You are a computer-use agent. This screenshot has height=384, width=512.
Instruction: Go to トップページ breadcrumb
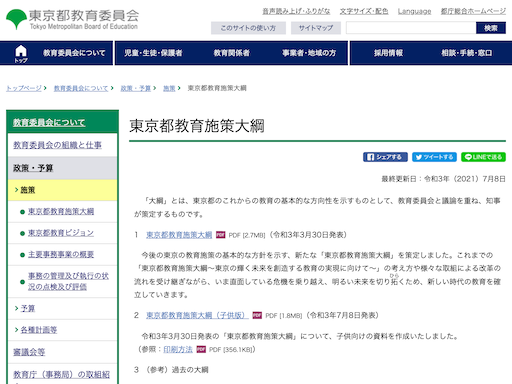(x=24, y=88)
